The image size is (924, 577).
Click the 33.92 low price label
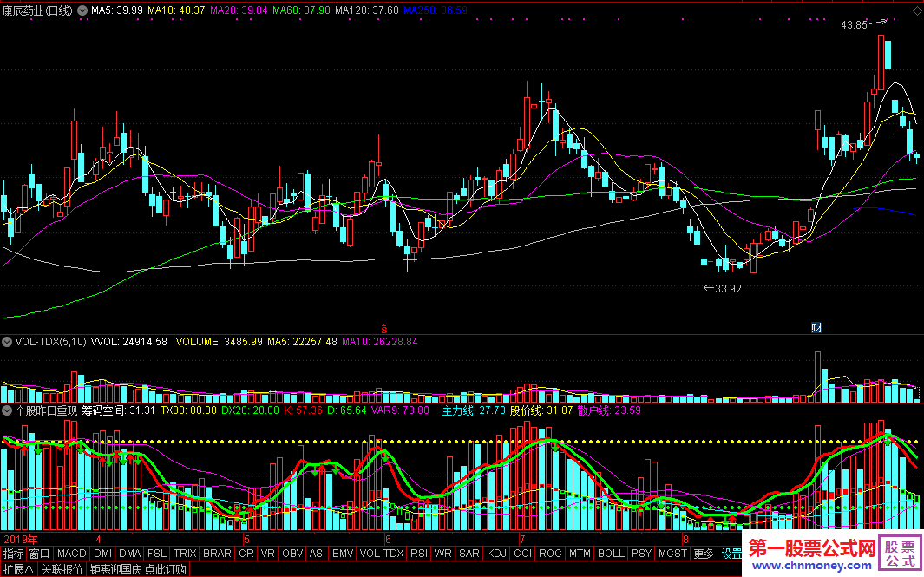click(x=729, y=289)
